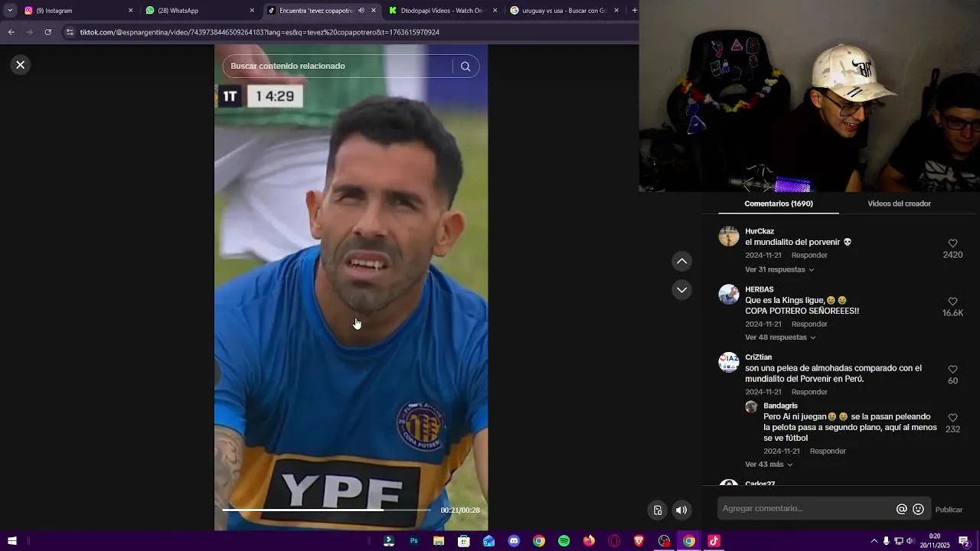Expand Ver 48 respuestas
Image resolution: width=980 pixels, height=551 pixels.
point(780,337)
